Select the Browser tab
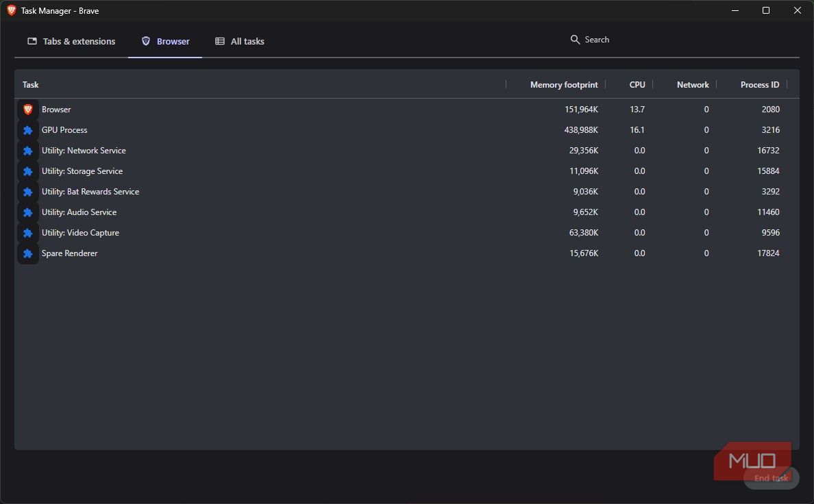814x504 pixels. point(165,42)
